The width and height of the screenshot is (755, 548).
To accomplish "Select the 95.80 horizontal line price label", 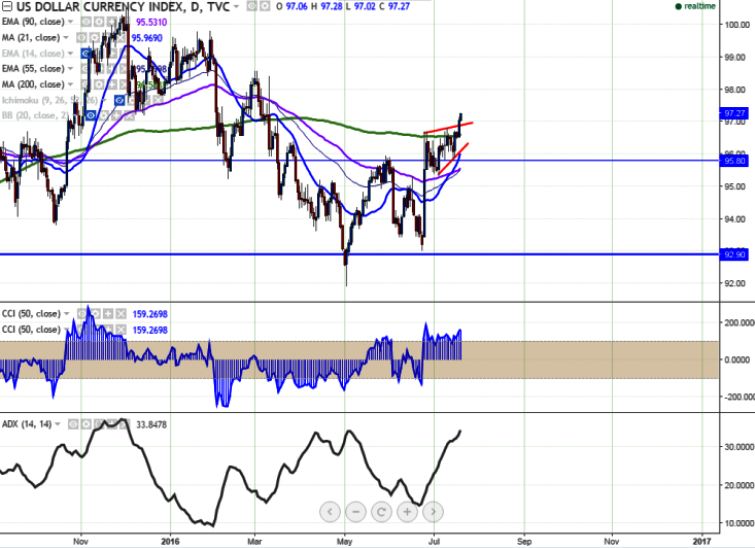I will point(734,161).
